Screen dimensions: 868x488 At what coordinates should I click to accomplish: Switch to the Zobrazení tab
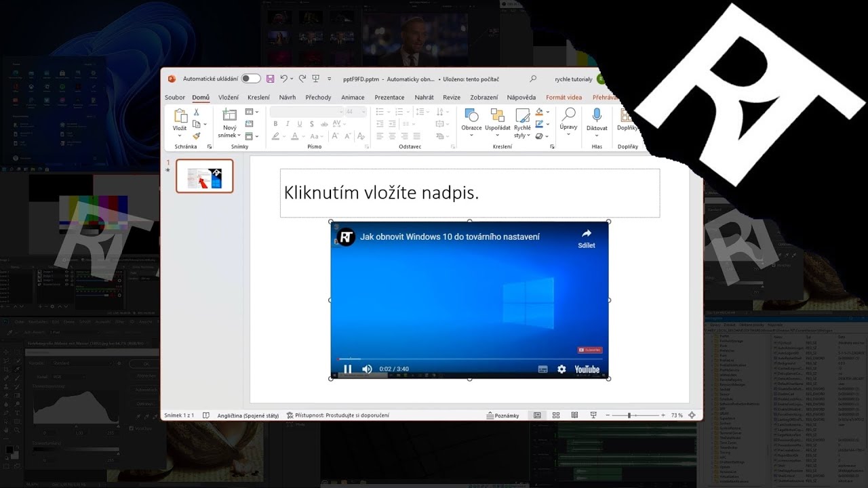[x=484, y=98]
